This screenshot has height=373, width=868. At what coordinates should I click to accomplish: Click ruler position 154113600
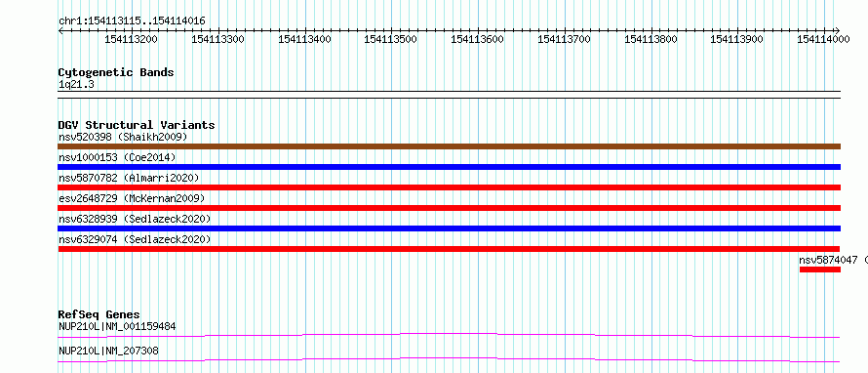click(x=478, y=39)
